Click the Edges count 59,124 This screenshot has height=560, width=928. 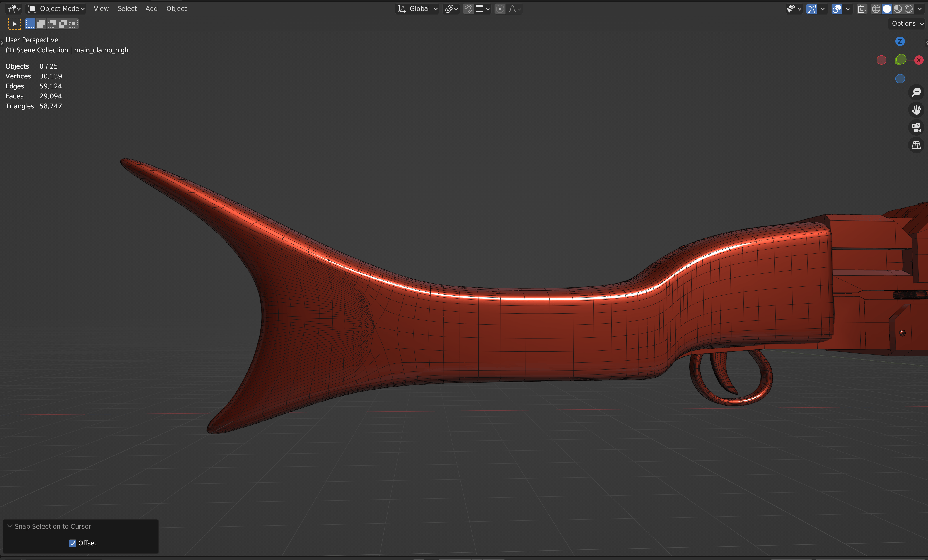pos(50,86)
